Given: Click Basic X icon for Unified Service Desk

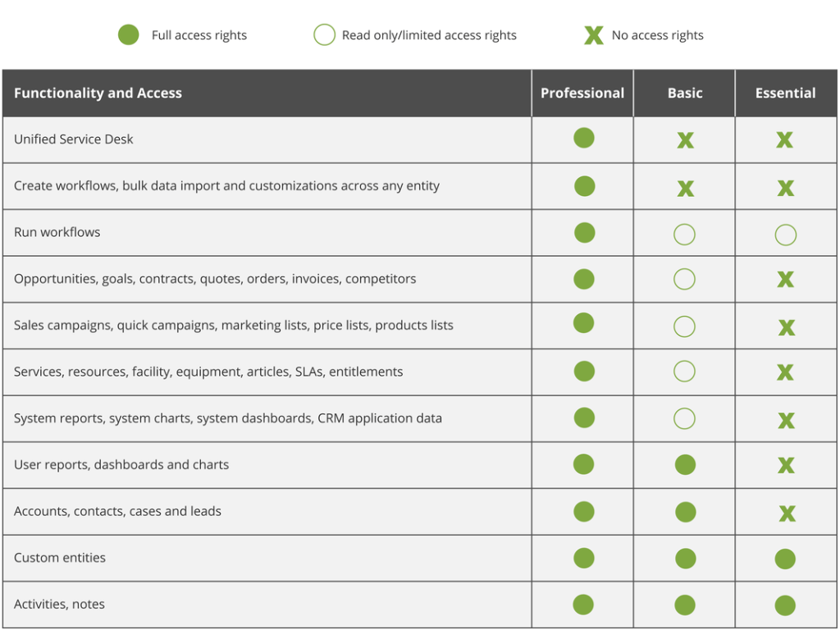Looking at the screenshot, I should pos(685,140).
